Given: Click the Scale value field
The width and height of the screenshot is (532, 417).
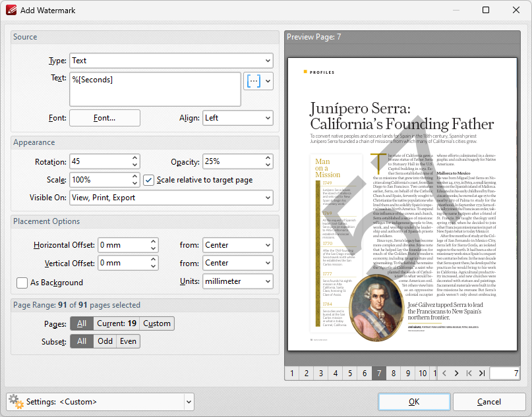Looking at the screenshot, I should (x=100, y=180).
